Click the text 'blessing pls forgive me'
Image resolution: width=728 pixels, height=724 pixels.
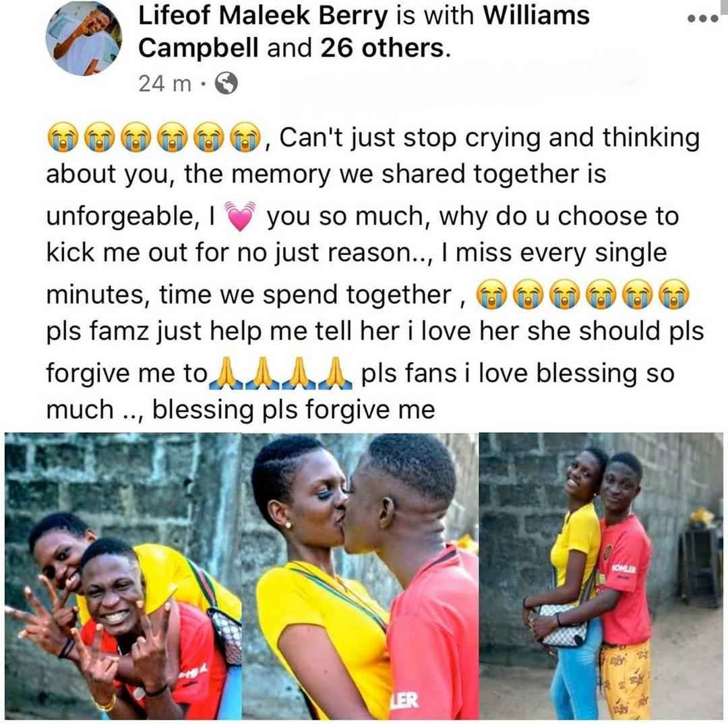pyautogui.click(x=293, y=410)
